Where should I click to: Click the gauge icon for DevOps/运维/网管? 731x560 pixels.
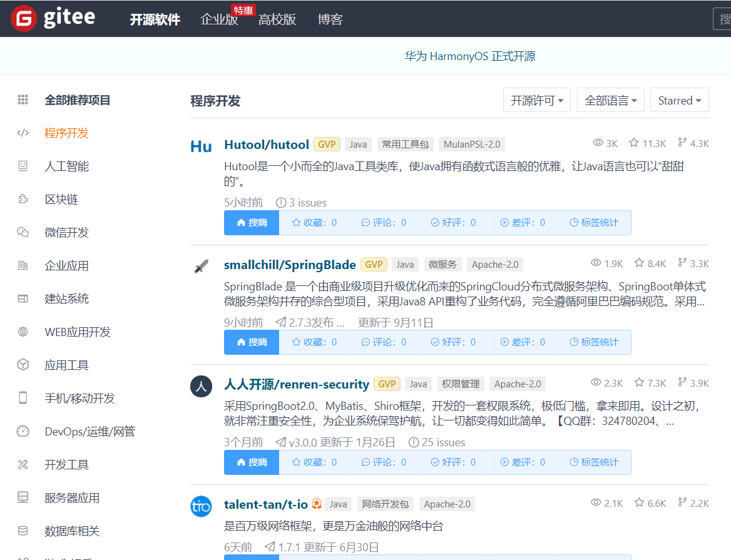pyautogui.click(x=23, y=431)
